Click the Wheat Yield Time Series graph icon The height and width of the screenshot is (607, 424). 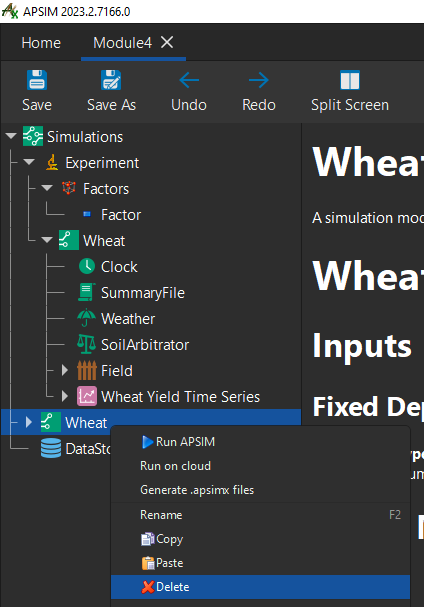click(x=87, y=396)
